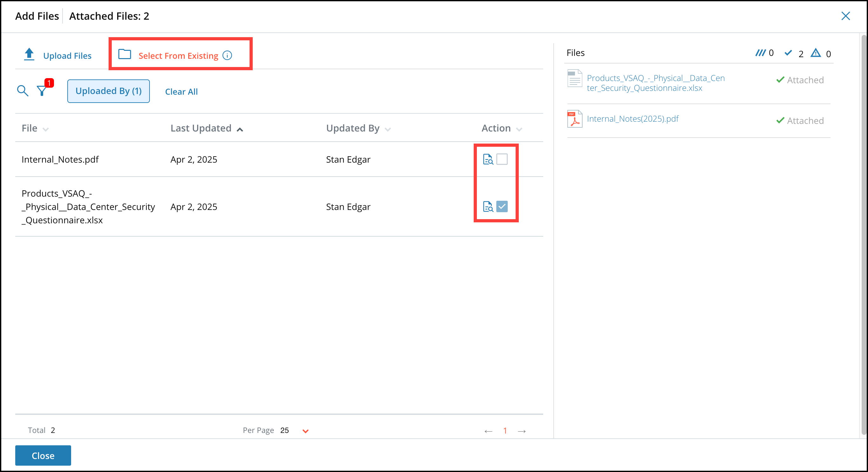Uncheck the attach checkbox for the VSAQ questionnaire
Viewport: 868px width, 472px height.
502,206
